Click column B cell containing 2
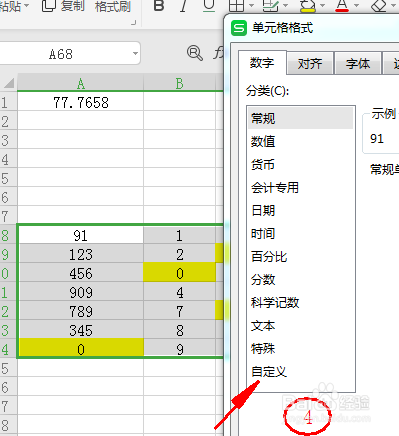Viewport: 399px width, 436px height. pos(179,254)
